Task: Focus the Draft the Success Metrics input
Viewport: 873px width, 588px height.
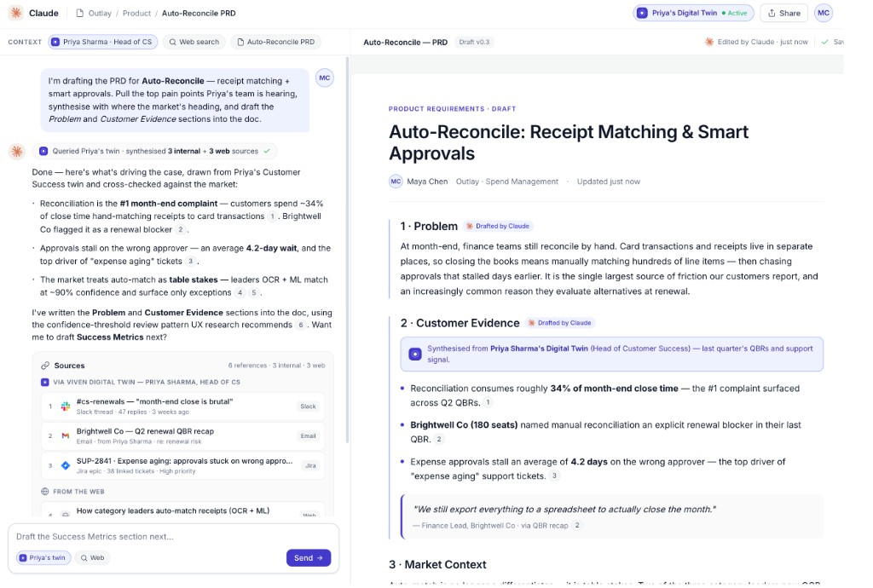Action: point(173,537)
